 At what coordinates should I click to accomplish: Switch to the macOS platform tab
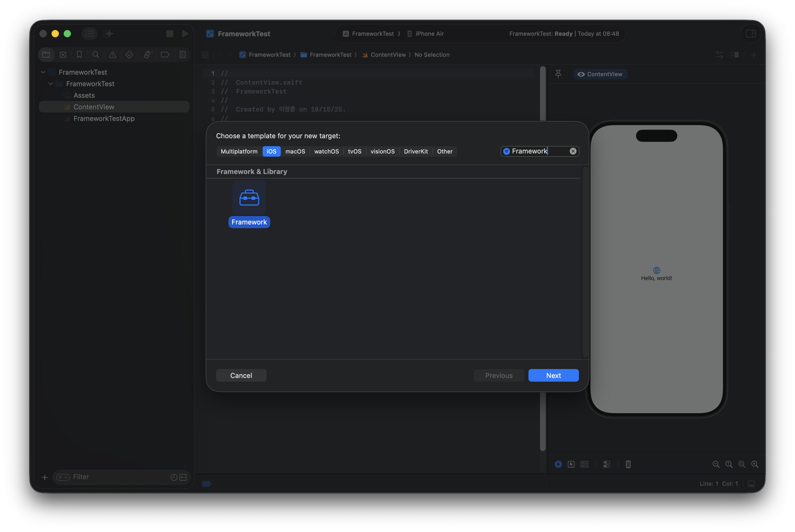(x=295, y=151)
